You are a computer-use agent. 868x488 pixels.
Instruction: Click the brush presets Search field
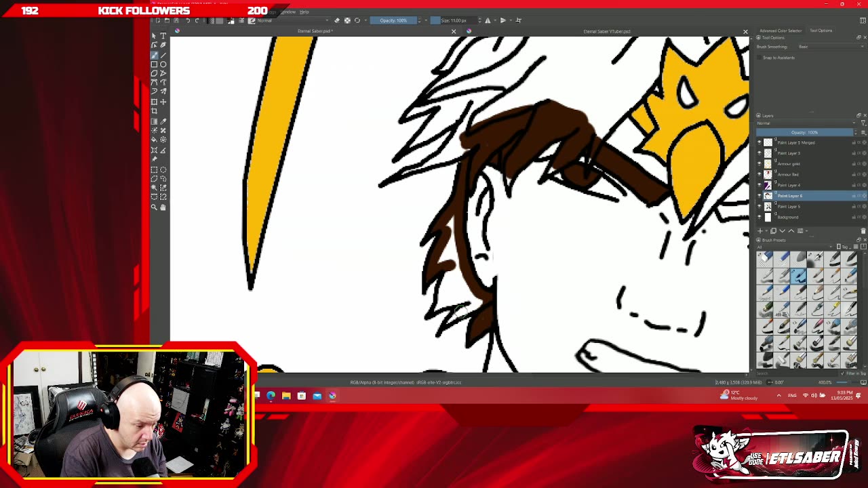pyautogui.click(x=796, y=373)
